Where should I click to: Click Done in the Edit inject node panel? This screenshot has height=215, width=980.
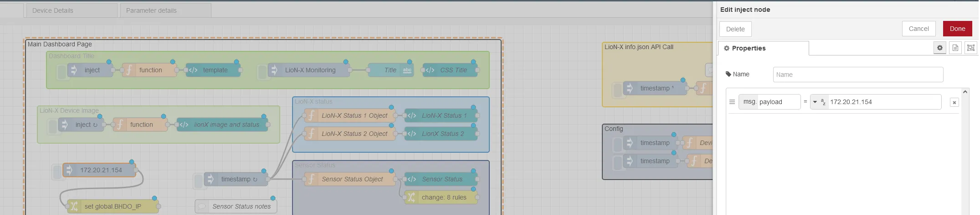click(957, 29)
